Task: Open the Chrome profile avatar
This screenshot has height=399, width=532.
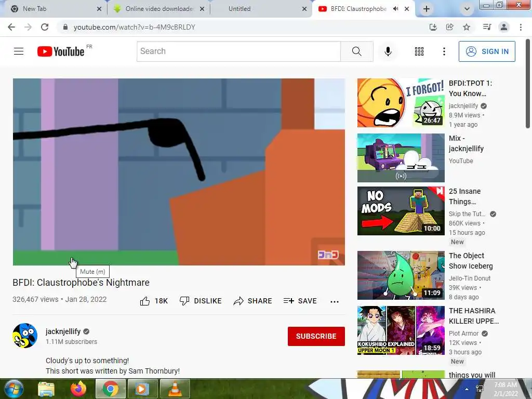Action: 504,27
